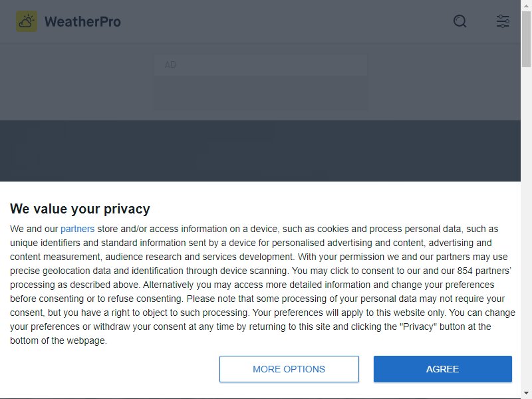Click "bottom of the webpage" closing text
Screen dimensions: 532x399
pos(59,340)
